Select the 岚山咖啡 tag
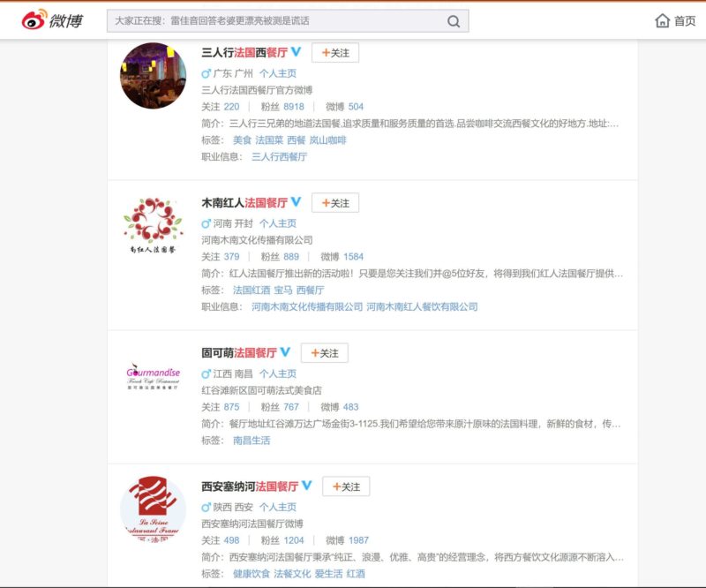 [327, 140]
